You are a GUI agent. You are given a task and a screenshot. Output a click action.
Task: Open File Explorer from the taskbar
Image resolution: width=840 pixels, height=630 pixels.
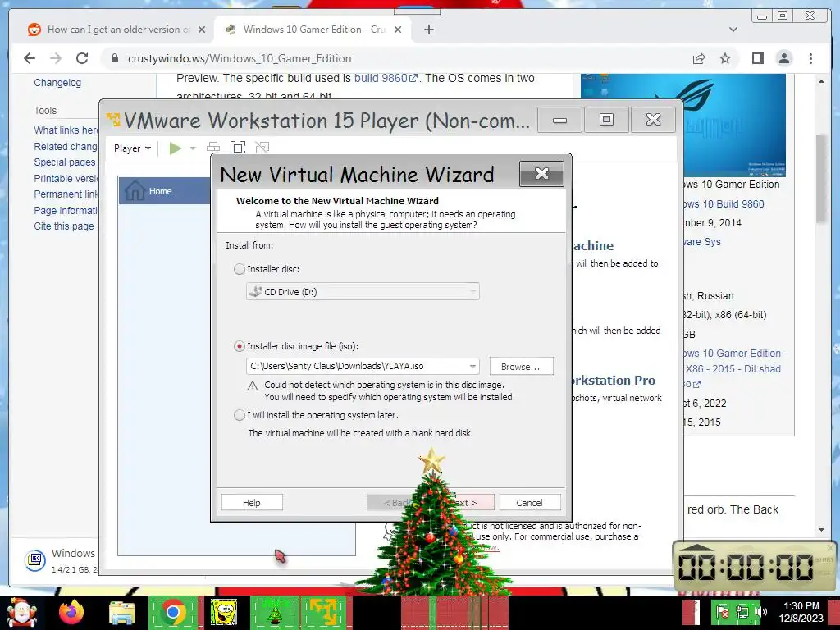[122, 614]
